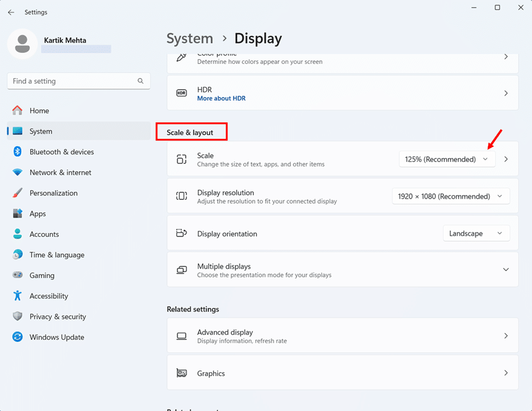Click the Bluetooth icon in sidebar
The height and width of the screenshot is (411, 532).
(17, 151)
